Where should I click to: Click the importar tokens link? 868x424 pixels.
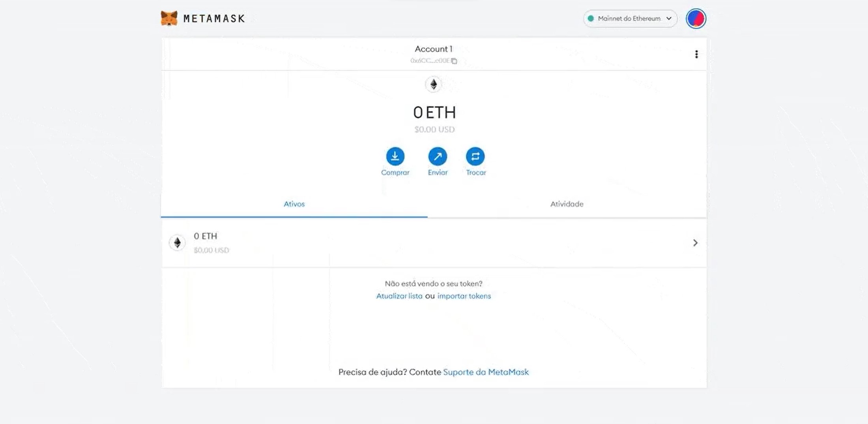click(464, 296)
